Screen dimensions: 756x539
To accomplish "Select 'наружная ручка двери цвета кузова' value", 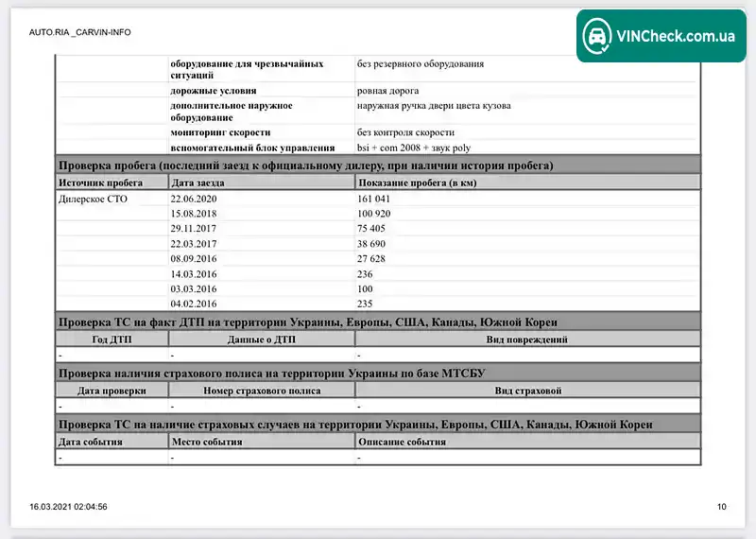I will 434,106.
